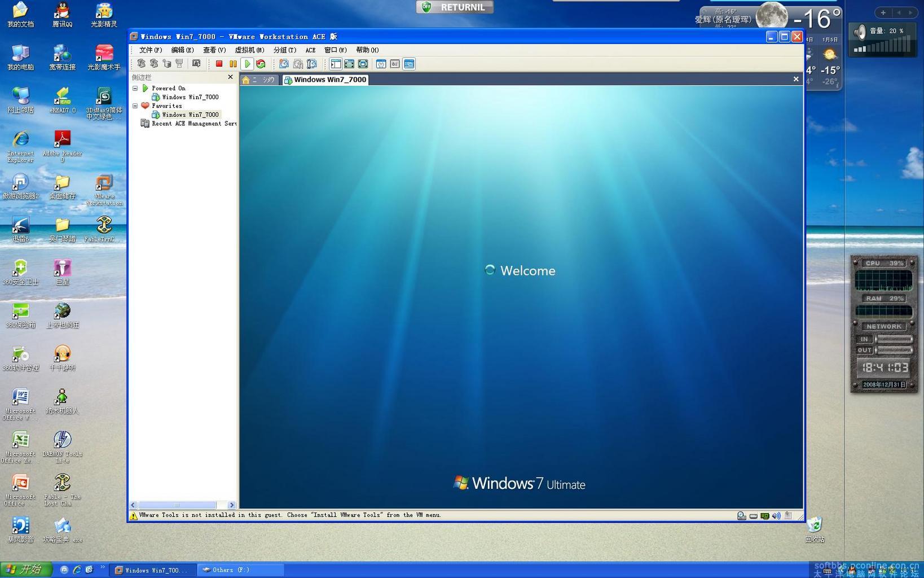The image size is (924, 578).
Task: Select the DAEMON Tools Lite desktop icon
Action: tap(62, 447)
